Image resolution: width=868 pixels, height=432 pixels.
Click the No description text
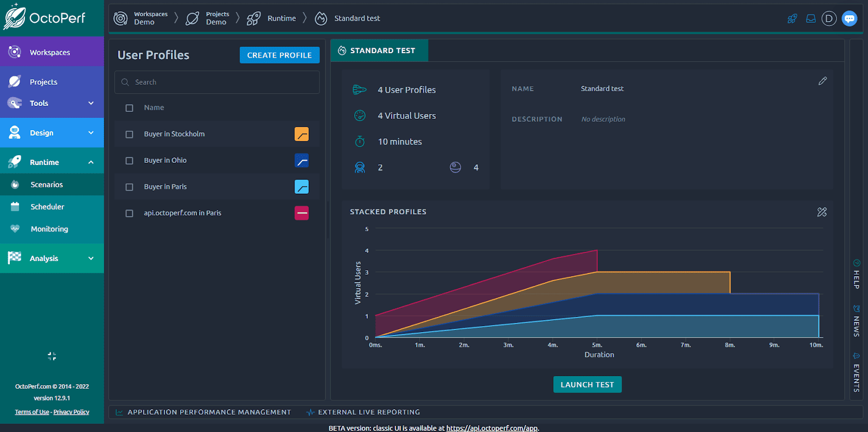(x=603, y=119)
